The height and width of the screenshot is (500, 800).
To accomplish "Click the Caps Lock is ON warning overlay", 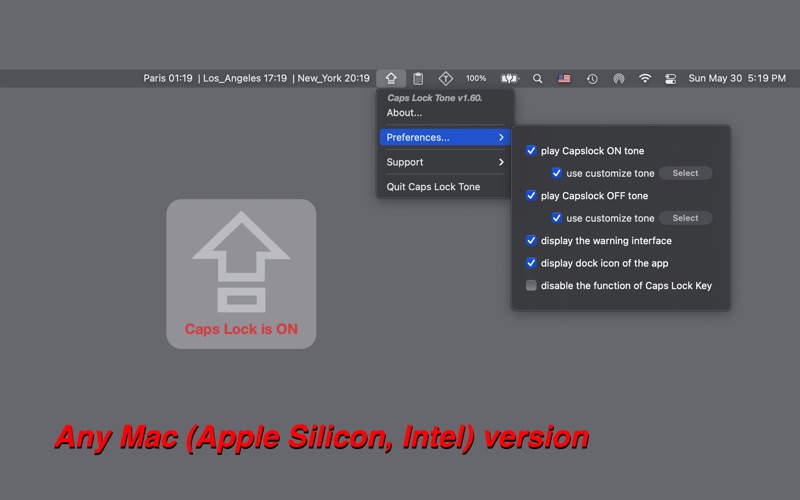I will tap(241, 274).
